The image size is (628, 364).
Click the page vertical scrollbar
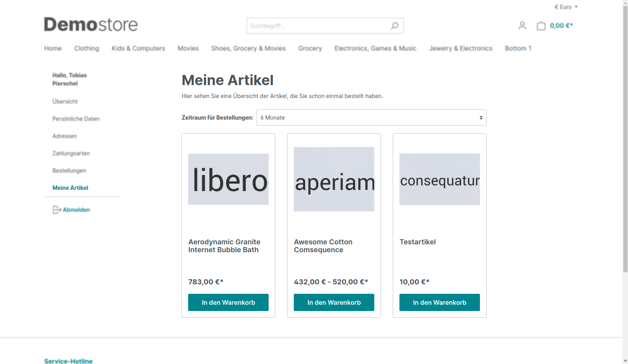click(x=625, y=137)
